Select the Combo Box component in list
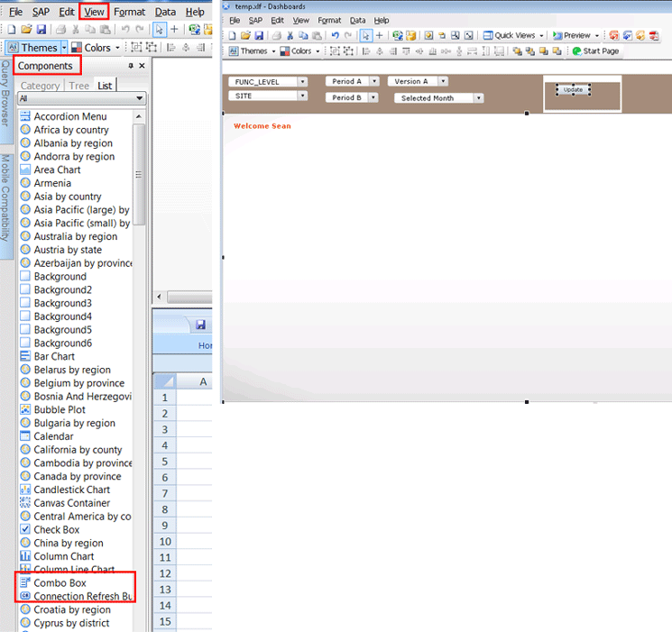The image size is (672, 632). click(60, 583)
